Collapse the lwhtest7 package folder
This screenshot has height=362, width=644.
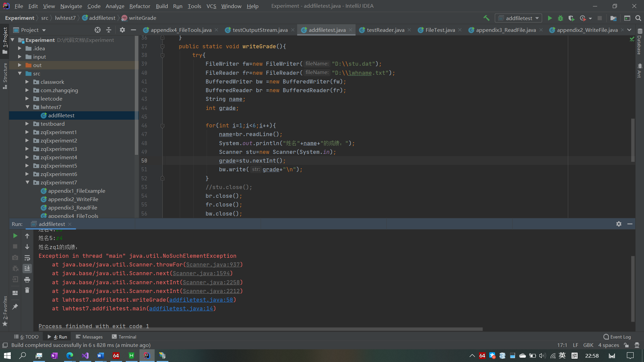point(27,107)
